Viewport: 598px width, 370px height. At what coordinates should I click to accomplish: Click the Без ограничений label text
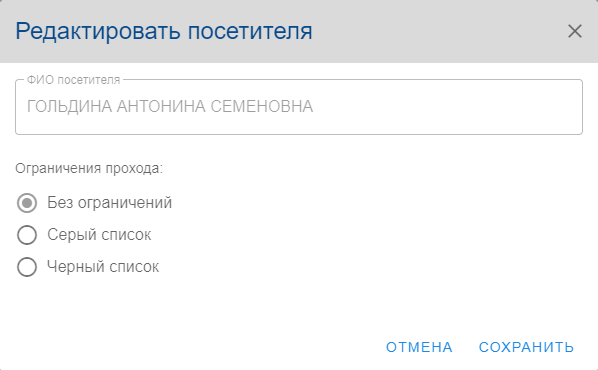click(109, 203)
